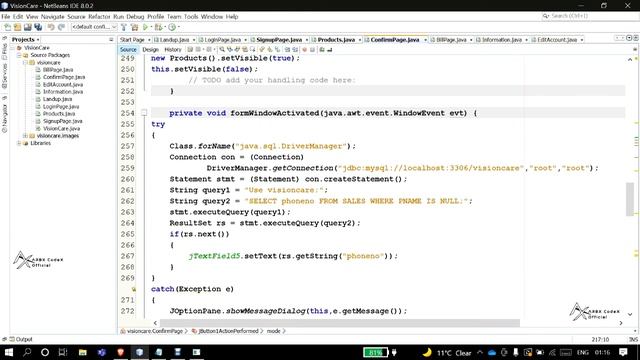
Task: Click the Clean and Build icon
Action: click(134, 27)
